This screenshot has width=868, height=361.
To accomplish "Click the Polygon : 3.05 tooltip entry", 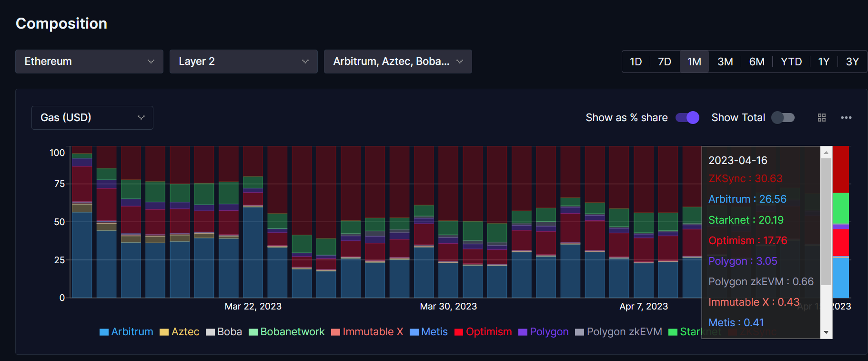I will pos(743,261).
